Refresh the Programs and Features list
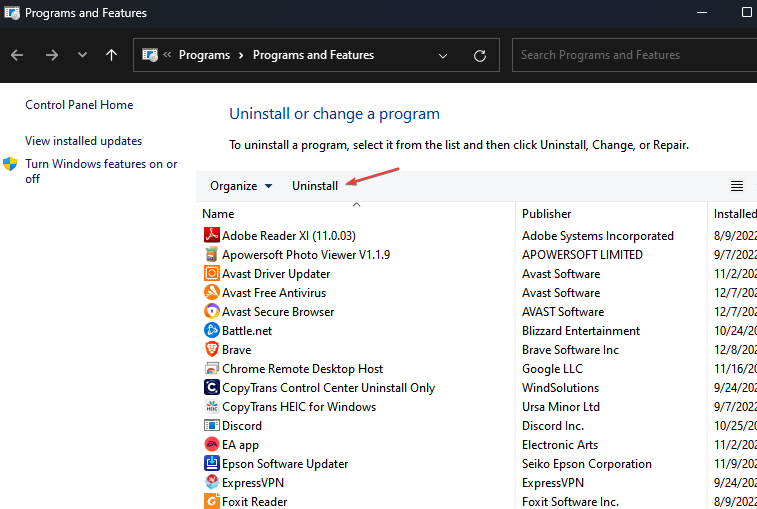Viewport: 757px width, 509px height. tap(480, 56)
